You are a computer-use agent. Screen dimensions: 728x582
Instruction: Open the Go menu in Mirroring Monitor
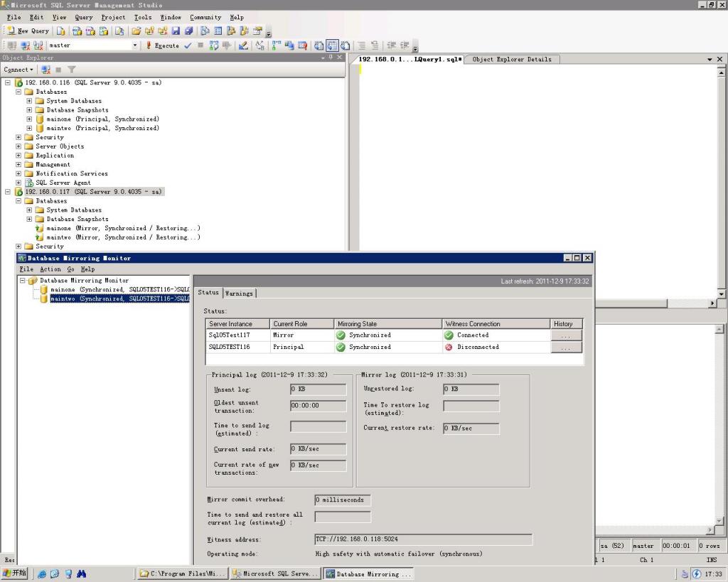tap(70, 269)
